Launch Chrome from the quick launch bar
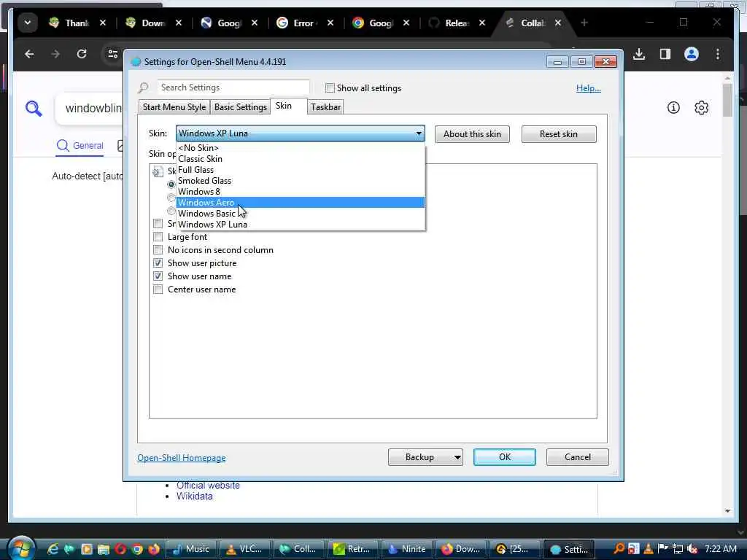 tap(137, 549)
